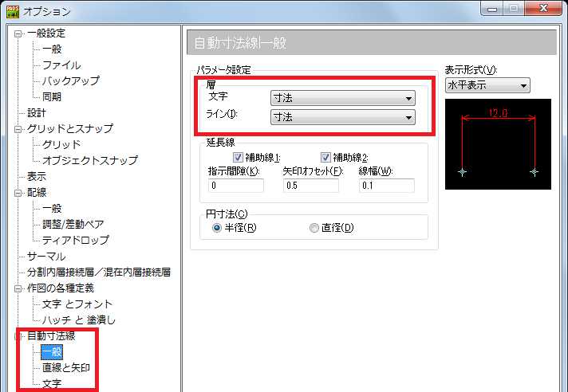Select the ハッチ と 塗潰し tree item
This screenshot has height=392, width=568.
coord(79,320)
